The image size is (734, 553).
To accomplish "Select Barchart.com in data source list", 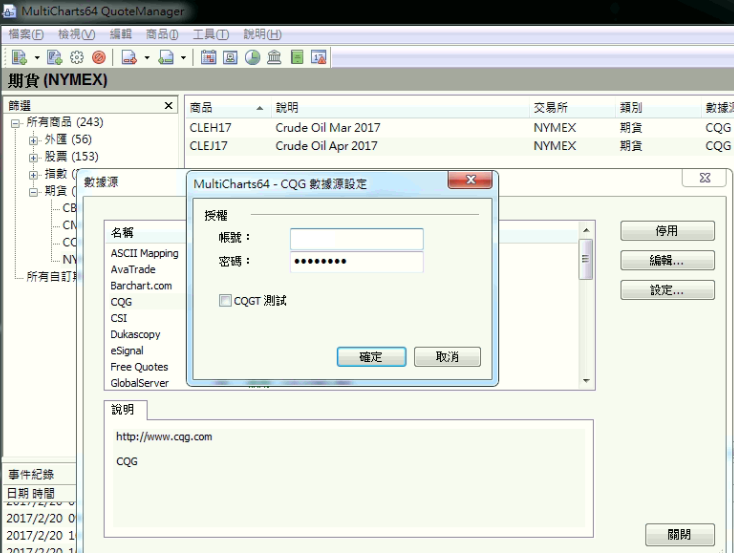I will pyautogui.click(x=141, y=286).
